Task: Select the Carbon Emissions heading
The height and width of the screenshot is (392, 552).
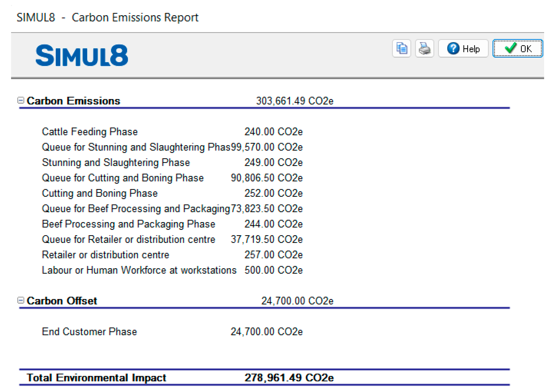Action: tap(73, 101)
